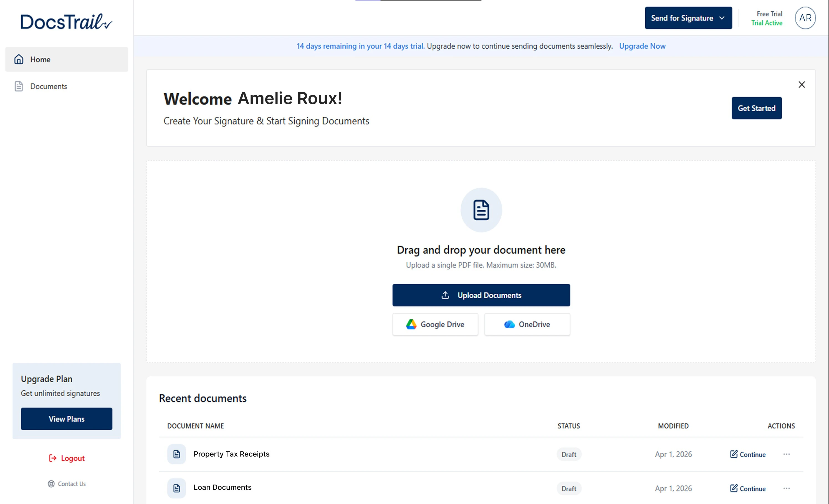Viewport: 829px width, 504px height.
Task: Open the Upgrade Now link
Action: coord(642,46)
